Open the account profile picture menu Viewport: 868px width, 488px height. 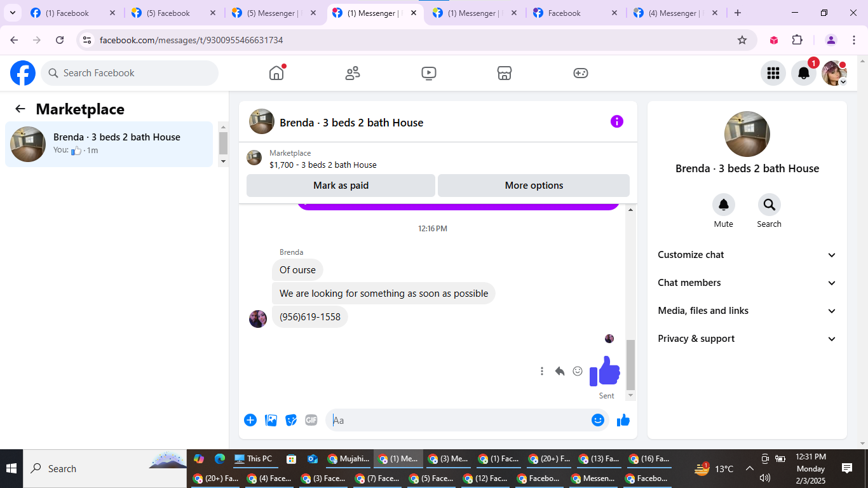(834, 73)
